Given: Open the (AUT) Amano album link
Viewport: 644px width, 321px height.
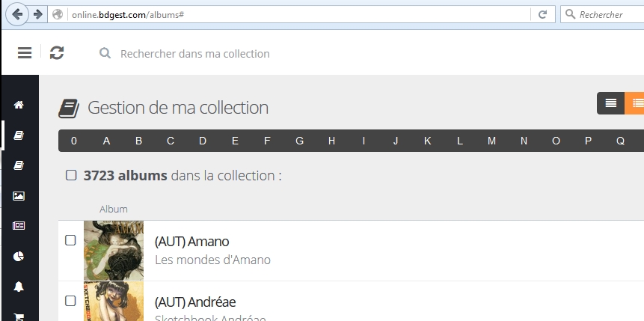Looking at the screenshot, I should (x=191, y=241).
